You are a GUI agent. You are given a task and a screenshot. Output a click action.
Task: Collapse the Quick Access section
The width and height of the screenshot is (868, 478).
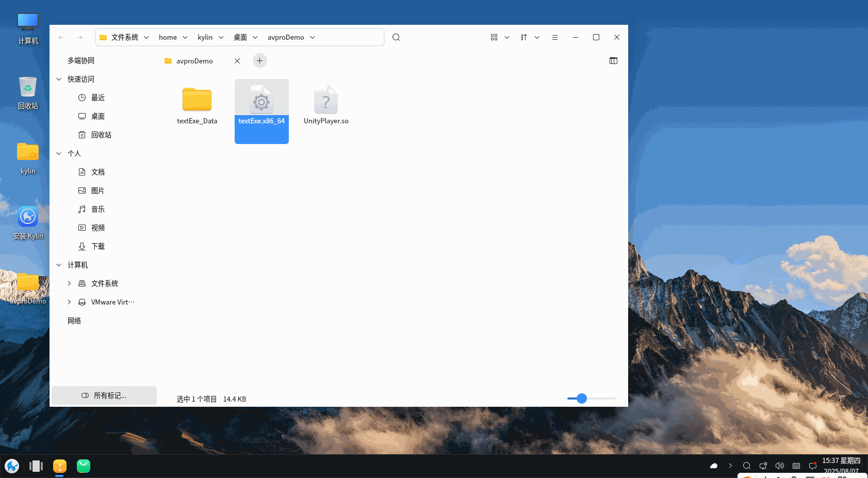coord(59,79)
